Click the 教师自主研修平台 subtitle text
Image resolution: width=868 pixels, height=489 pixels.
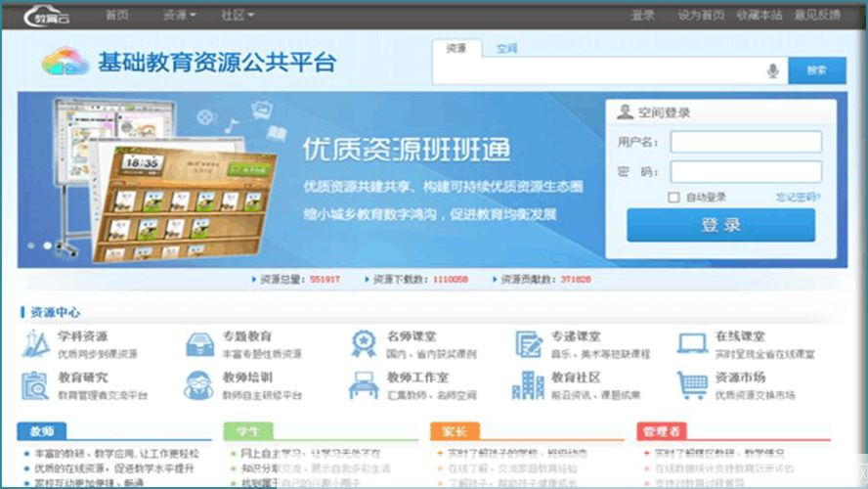coord(262,395)
